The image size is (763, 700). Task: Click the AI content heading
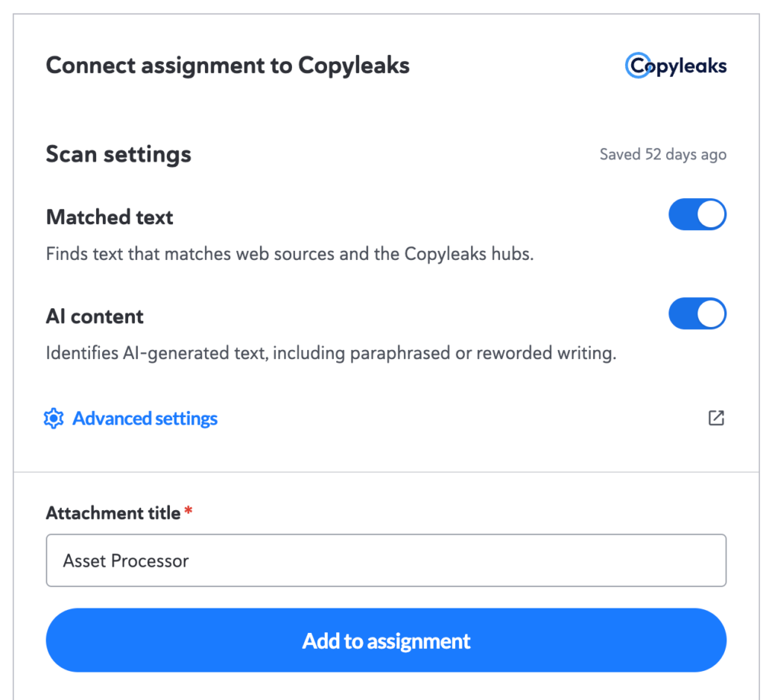(95, 316)
